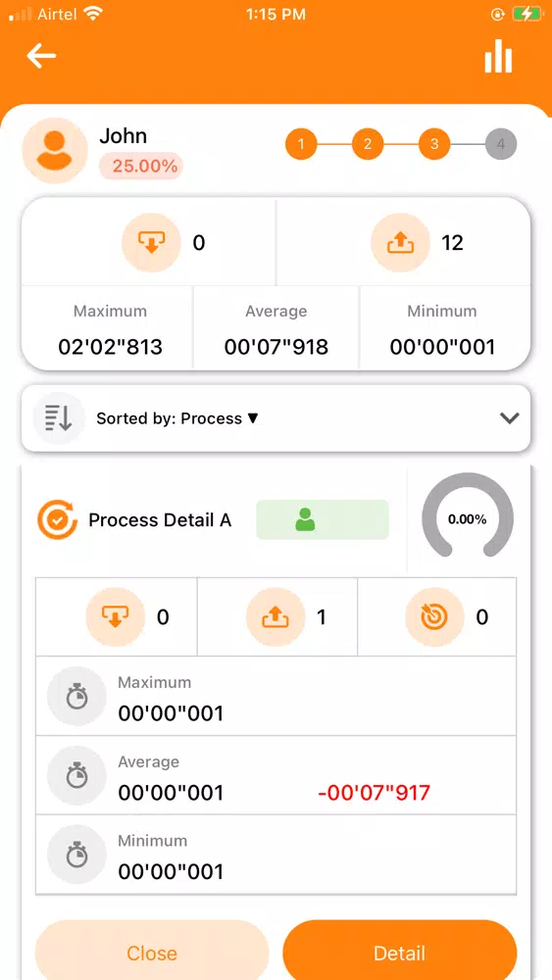552x980 pixels.
Task: Select step 1 in the progress stepper
Action: point(301,144)
